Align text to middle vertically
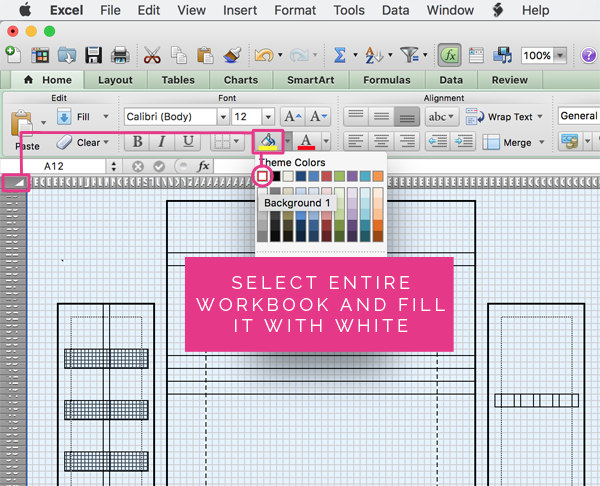This screenshot has width=600, height=486. coord(382,116)
